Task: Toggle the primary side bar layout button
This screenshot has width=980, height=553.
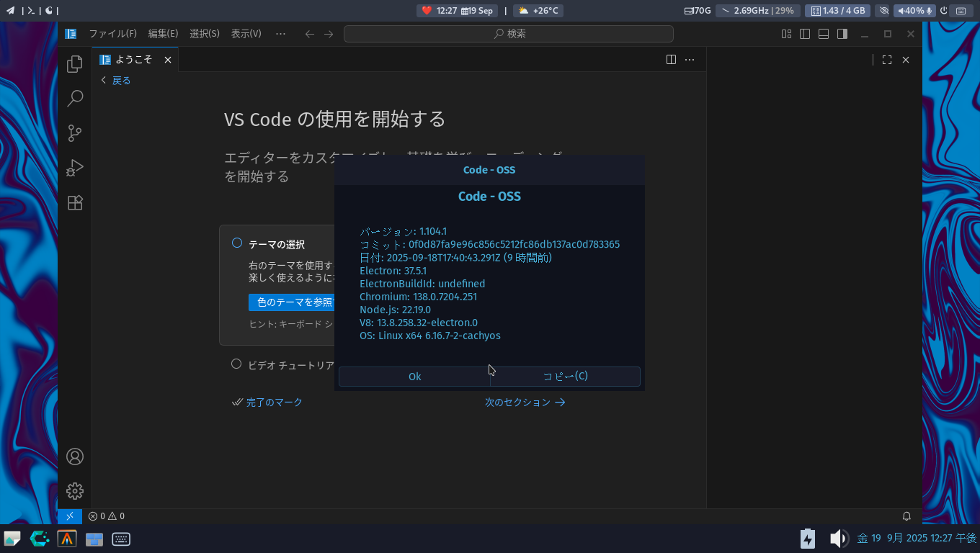Action: (x=805, y=34)
